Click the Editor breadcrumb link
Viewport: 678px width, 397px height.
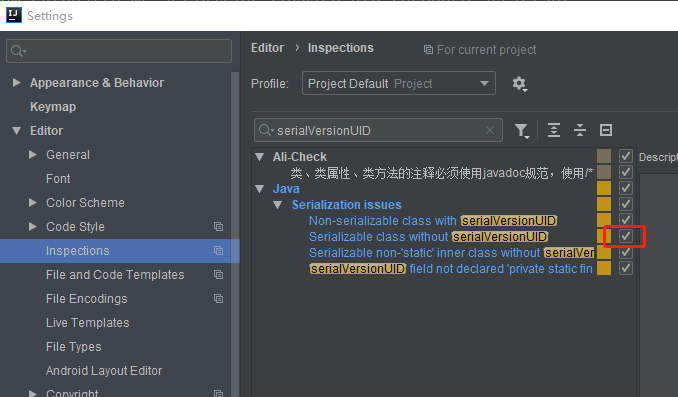(267, 48)
